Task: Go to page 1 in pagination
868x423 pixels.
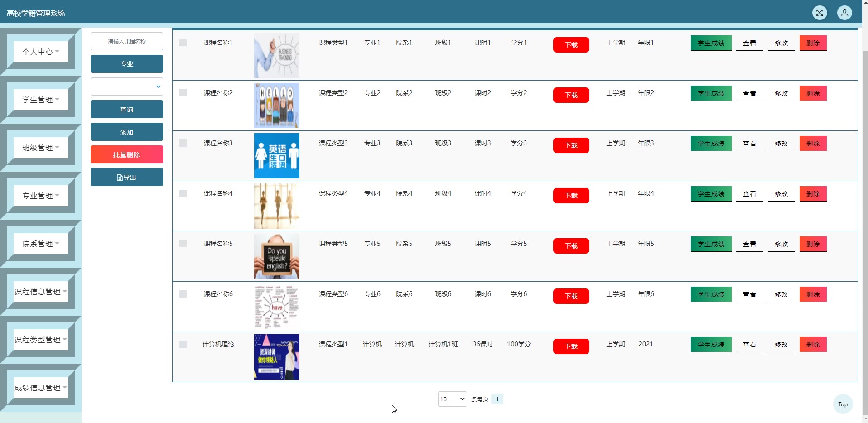Action: tap(497, 399)
